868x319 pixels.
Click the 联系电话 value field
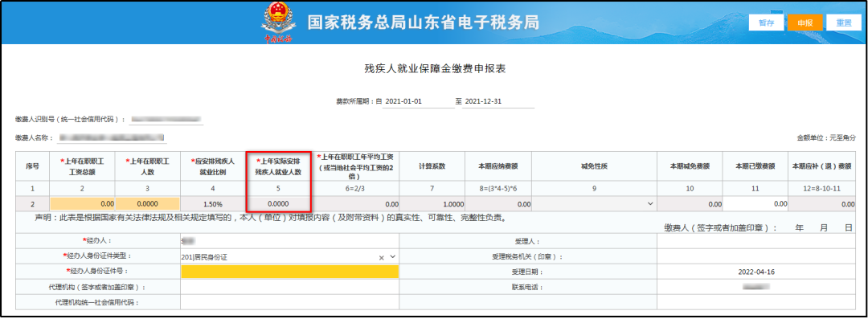757,288
